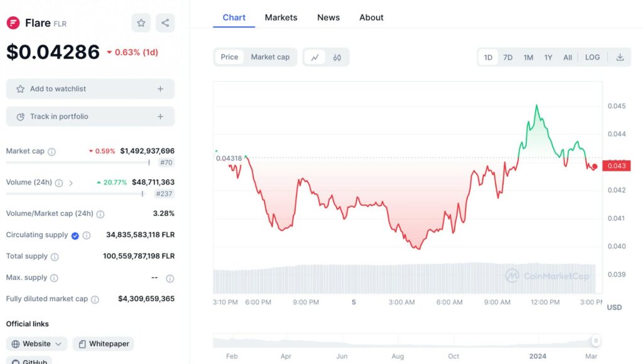Select 1M time range

point(528,57)
